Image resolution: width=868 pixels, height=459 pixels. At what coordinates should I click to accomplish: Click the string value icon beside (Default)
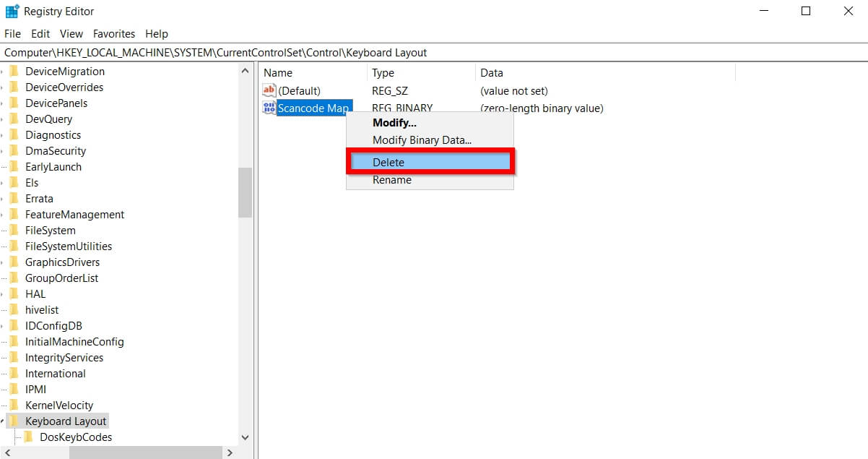click(269, 90)
